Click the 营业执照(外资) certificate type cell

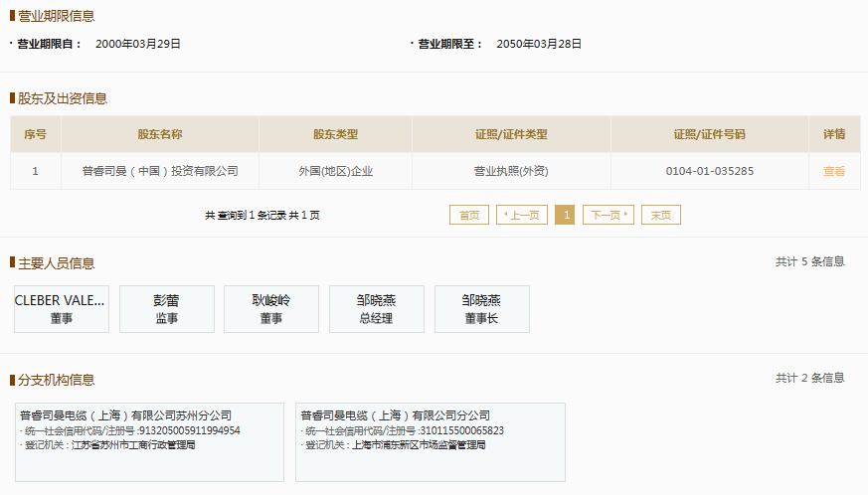pos(511,171)
